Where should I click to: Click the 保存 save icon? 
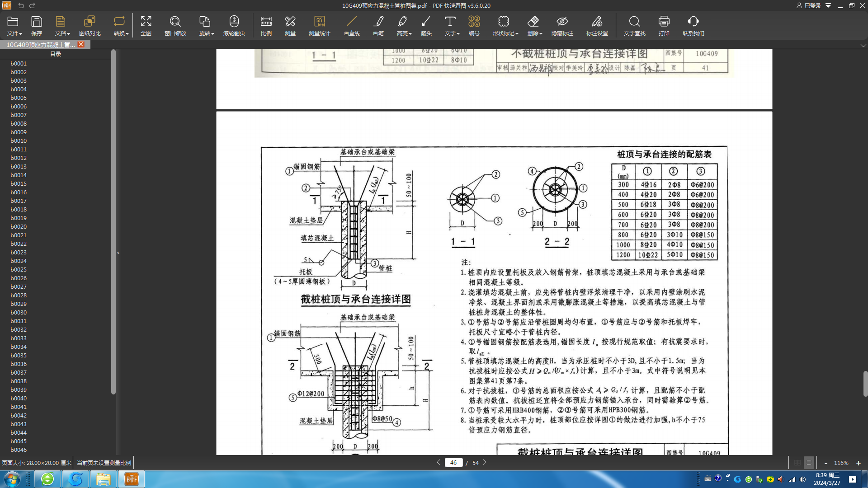[x=37, y=21]
